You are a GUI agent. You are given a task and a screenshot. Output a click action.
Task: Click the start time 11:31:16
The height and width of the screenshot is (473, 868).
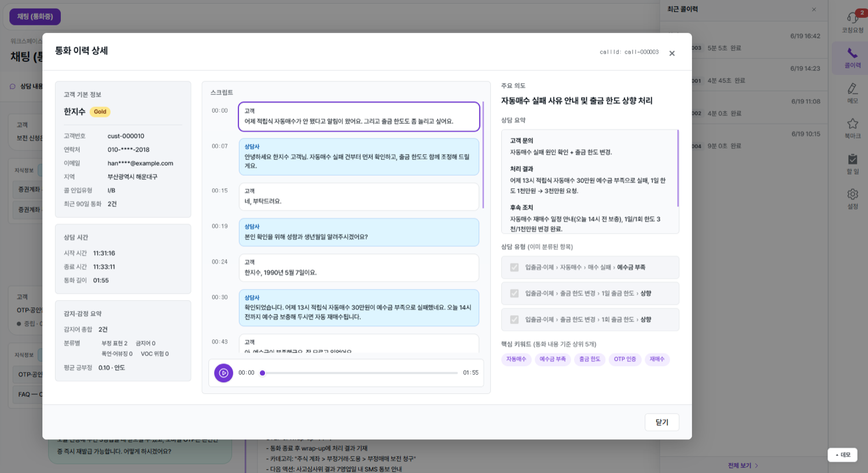(x=104, y=253)
